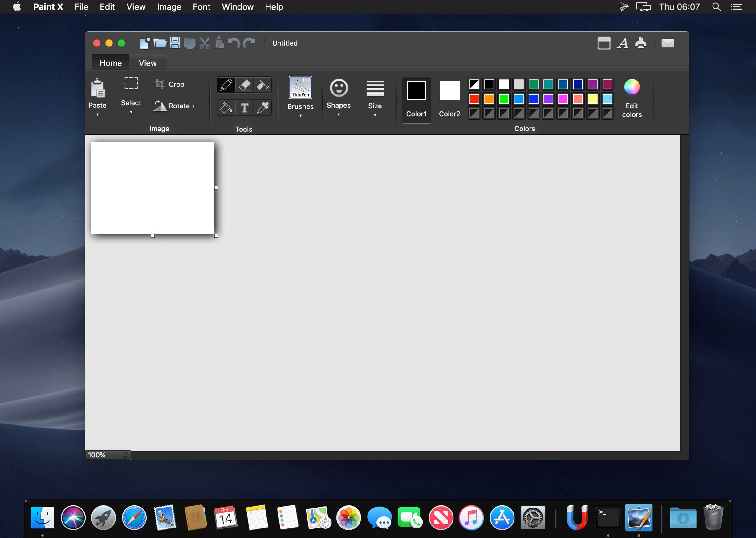Select the Pencil tool
This screenshot has width=756, height=538.
point(226,85)
